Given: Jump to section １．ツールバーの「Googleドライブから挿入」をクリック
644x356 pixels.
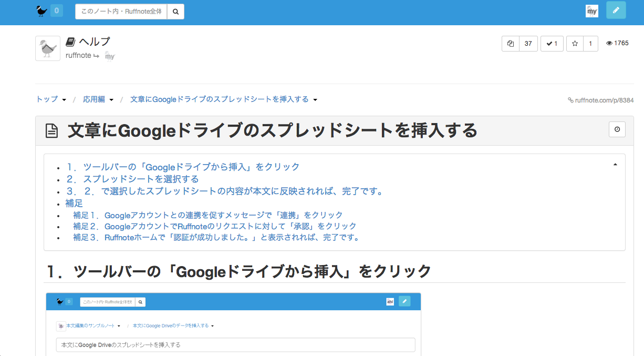Looking at the screenshot, I should point(183,167).
